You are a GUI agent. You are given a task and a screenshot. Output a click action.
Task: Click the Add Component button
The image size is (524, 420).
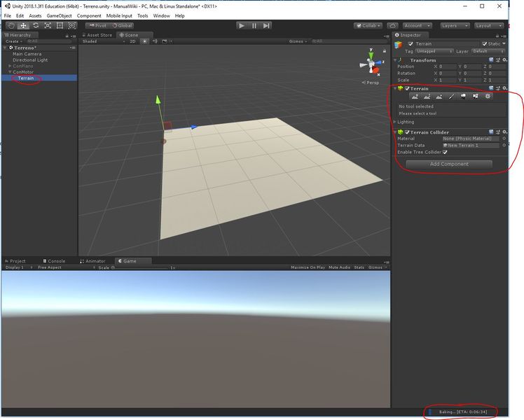(x=449, y=164)
